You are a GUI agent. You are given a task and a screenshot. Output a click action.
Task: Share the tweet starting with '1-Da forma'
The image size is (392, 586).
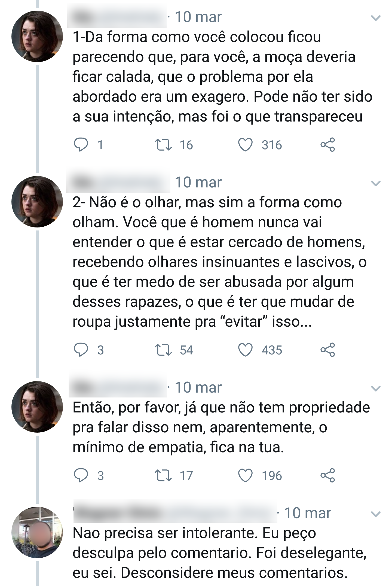[327, 145]
